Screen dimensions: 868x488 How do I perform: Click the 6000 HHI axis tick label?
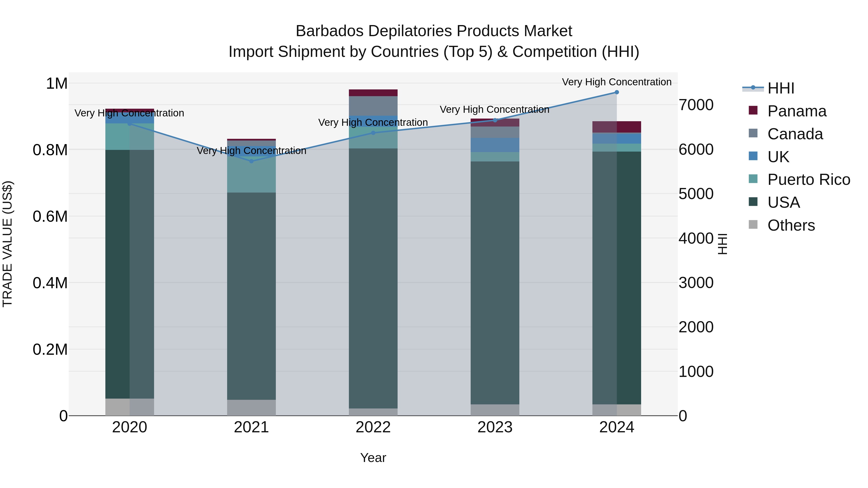pos(696,149)
